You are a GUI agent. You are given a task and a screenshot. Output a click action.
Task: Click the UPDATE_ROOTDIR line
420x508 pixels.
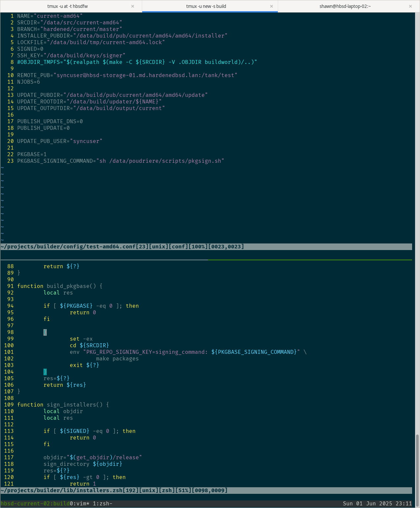(89, 101)
